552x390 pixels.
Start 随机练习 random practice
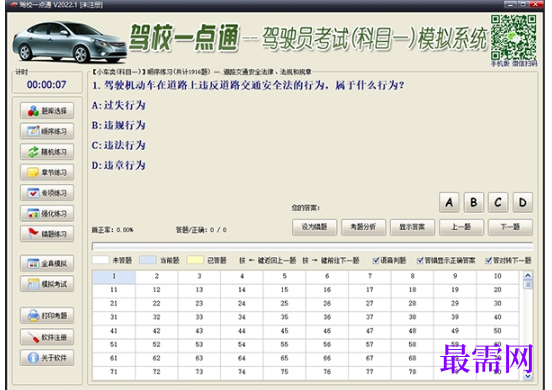pyautogui.click(x=47, y=152)
